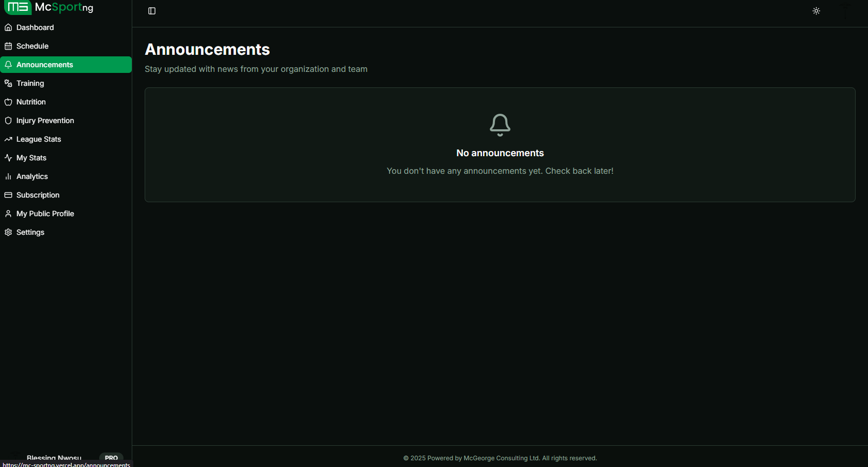Open the Dashboard page
868x467 pixels.
pyautogui.click(x=35, y=27)
